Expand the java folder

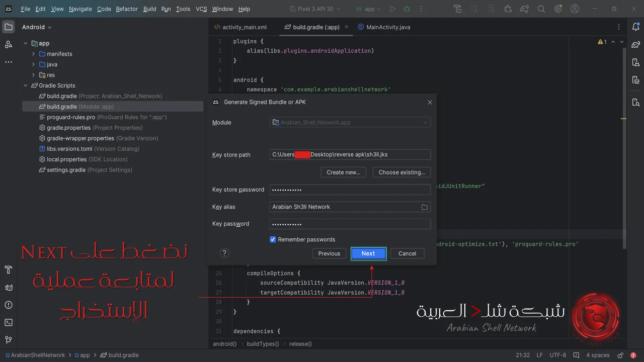tap(34, 64)
